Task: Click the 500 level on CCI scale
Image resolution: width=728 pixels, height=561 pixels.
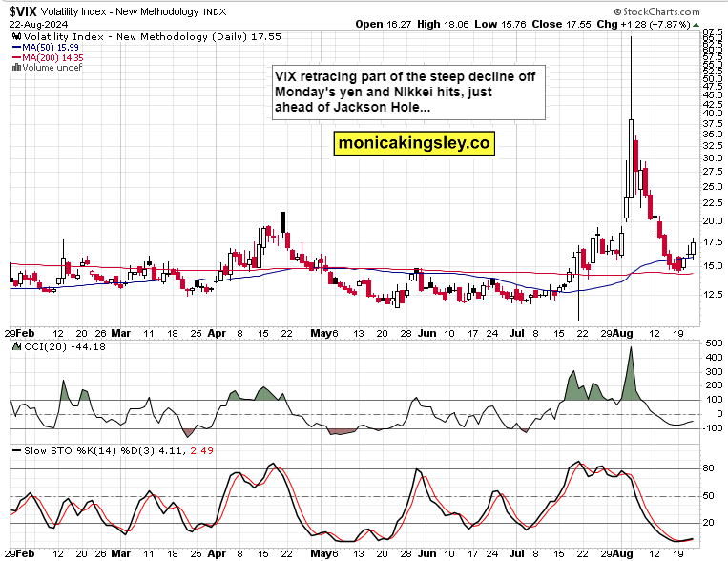Action: click(x=711, y=343)
